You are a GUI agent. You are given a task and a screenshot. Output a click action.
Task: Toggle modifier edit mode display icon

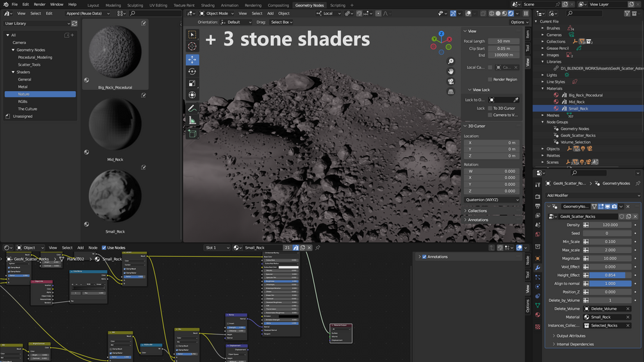[x=601, y=206]
